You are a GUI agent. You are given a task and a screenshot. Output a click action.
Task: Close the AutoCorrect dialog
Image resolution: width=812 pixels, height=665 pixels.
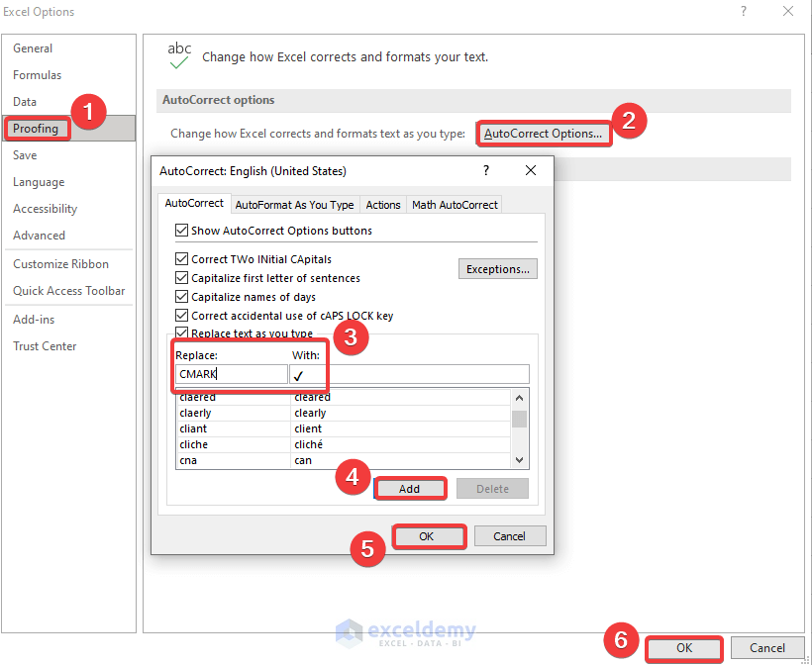click(531, 170)
